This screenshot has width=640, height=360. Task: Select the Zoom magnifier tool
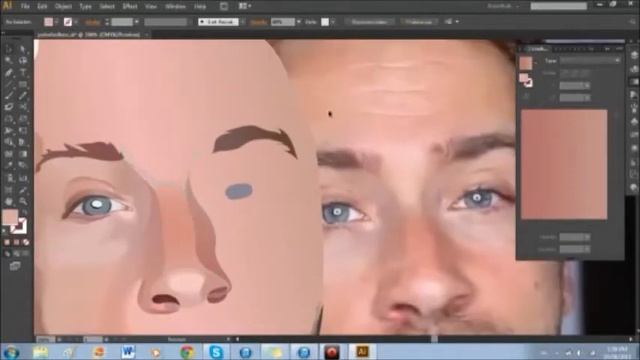23,202
